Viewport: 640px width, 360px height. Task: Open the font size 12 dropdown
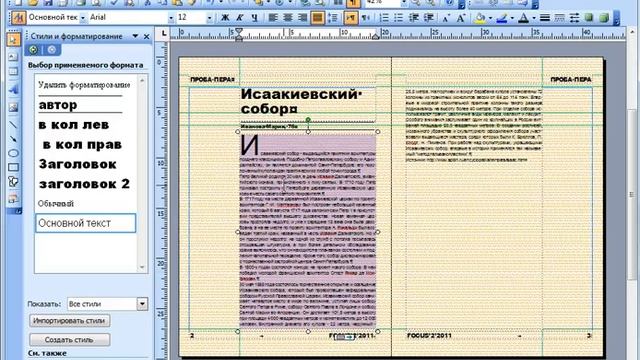click(x=209, y=18)
